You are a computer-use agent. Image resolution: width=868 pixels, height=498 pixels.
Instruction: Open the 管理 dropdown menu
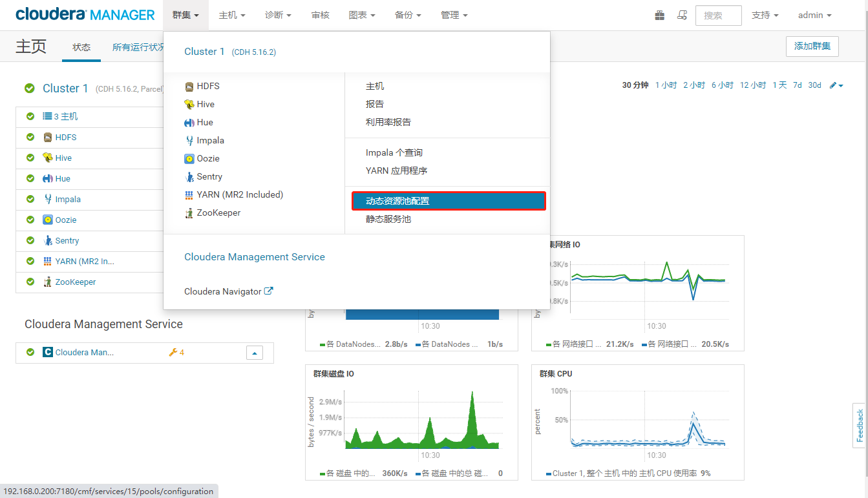[454, 15]
